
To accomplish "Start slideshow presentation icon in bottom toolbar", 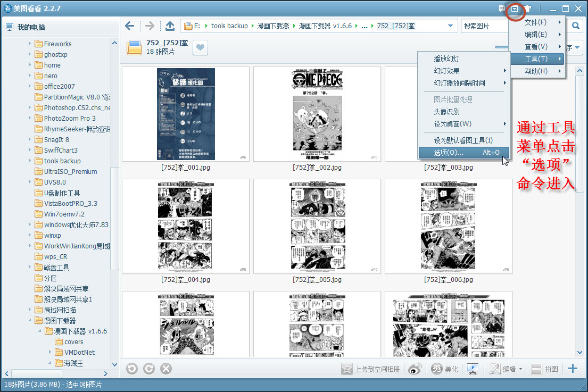I will (x=473, y=369).
